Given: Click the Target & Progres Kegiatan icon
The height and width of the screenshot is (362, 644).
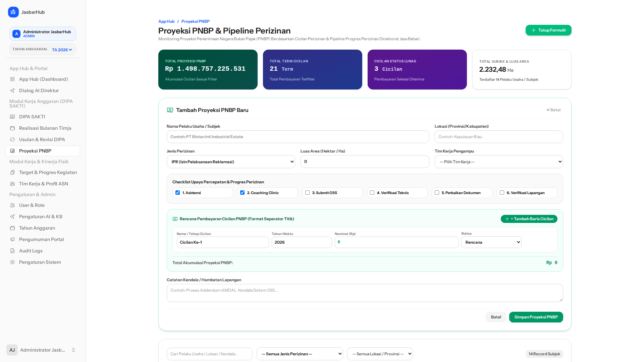Looking at the screenshot, I should click(x=12, y=173).
